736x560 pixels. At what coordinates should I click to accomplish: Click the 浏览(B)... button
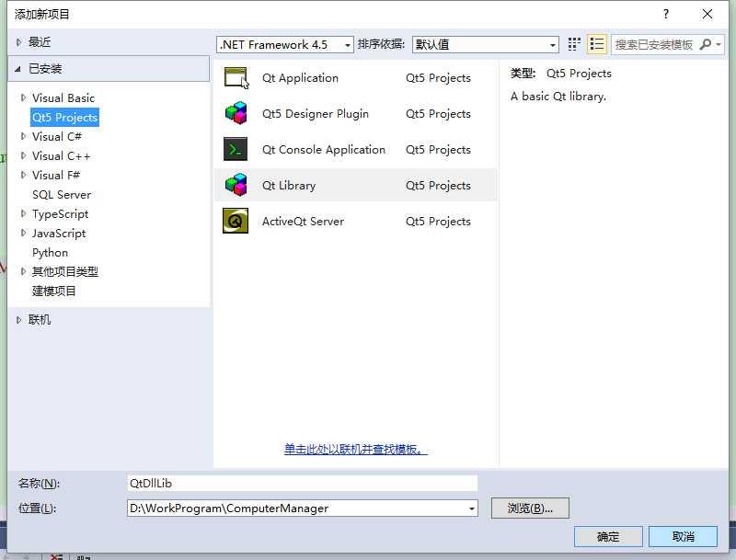click(x=530, y=508)
